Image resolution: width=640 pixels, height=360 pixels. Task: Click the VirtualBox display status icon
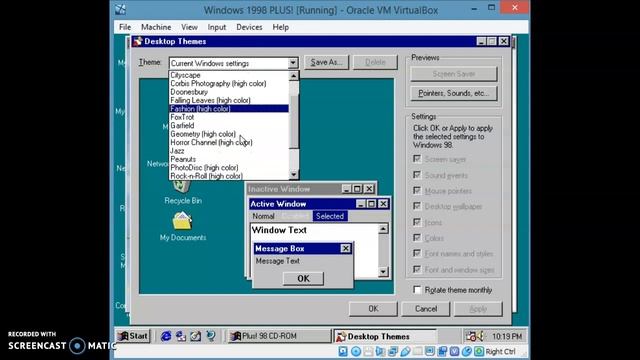[429, 351]
